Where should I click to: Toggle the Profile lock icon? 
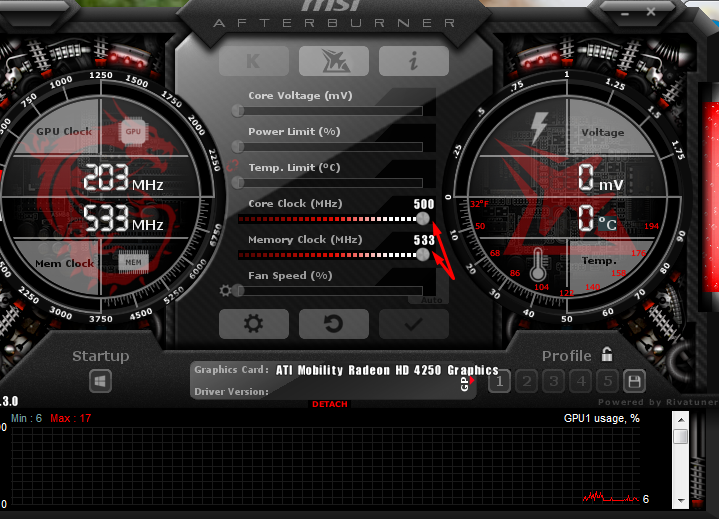point(607,355)
